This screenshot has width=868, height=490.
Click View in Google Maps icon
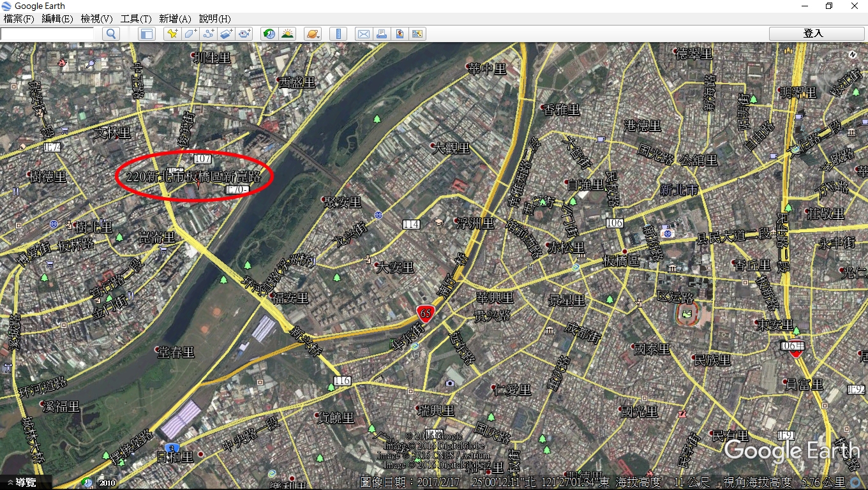click(417, 34)
